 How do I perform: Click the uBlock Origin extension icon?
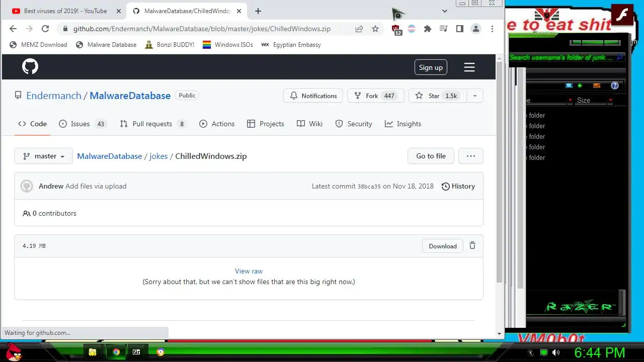pos(396,30)
